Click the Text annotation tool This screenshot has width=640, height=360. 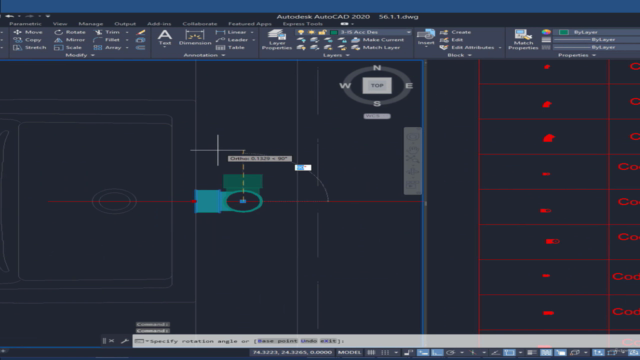point(165,38)
